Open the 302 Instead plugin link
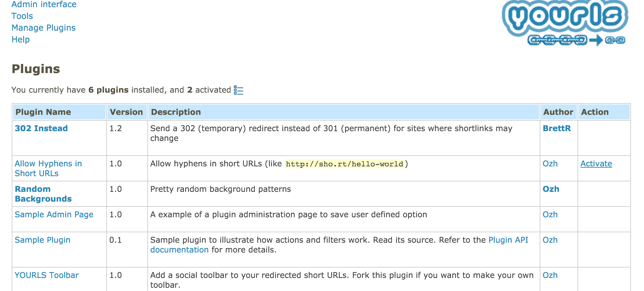The height and width of the screenshot is (291, 644). click(41, 128)
